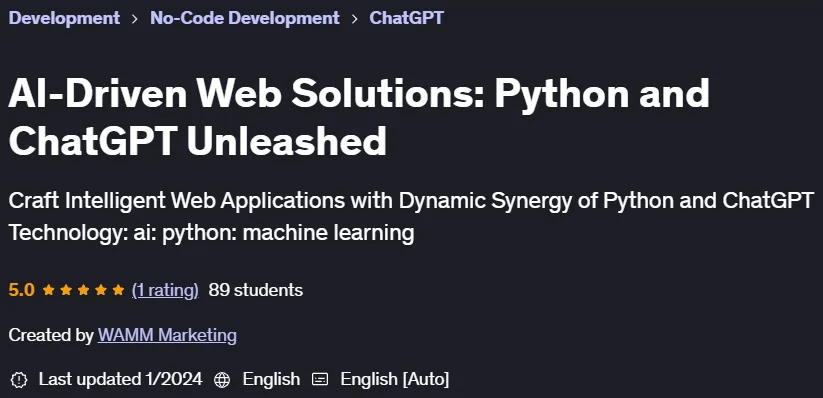Click the globe language icon

tap(222, 380)
